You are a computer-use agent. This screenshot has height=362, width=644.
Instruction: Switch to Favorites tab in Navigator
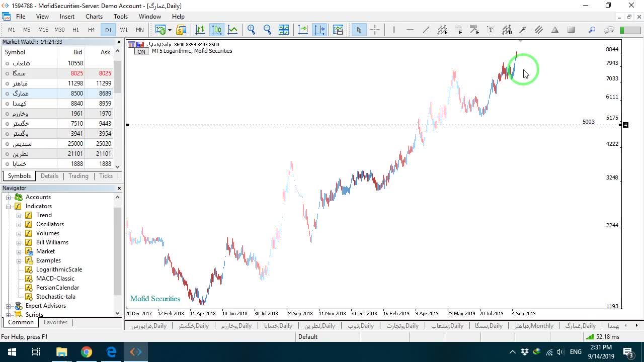tap(55, 322)
